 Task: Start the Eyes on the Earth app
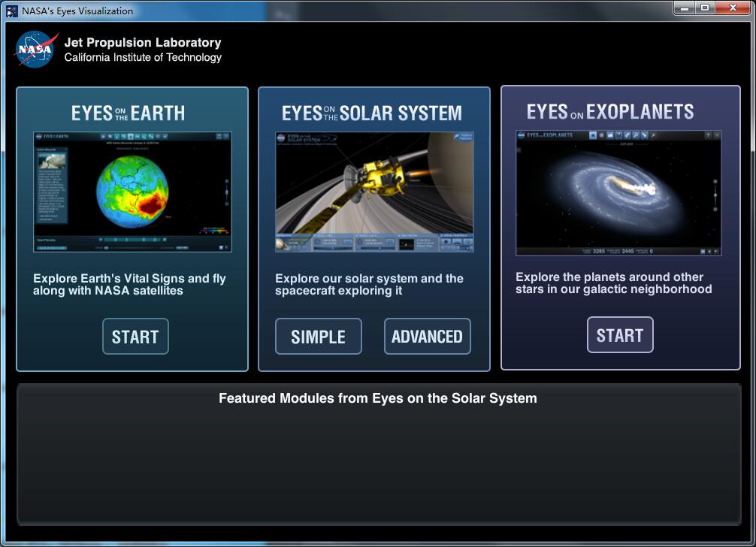(135, 337)
